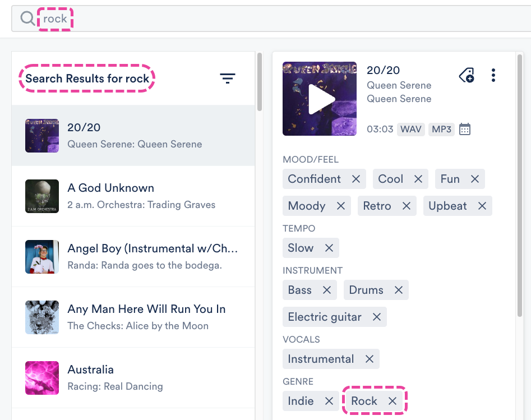The image size is (531, 420).
Task: Remove the Confident mood tag
Action: click(356, 179)
